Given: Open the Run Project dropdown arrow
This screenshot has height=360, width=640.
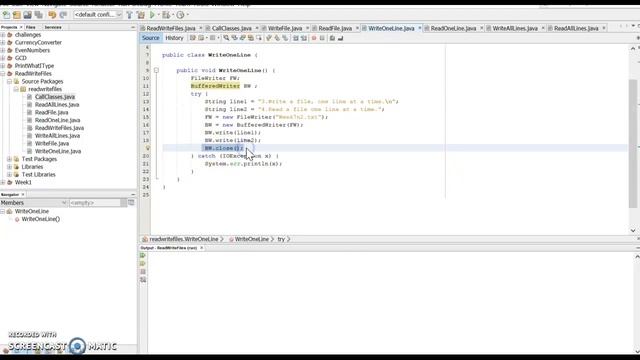Looking at the screenshot, I should 159,15.
